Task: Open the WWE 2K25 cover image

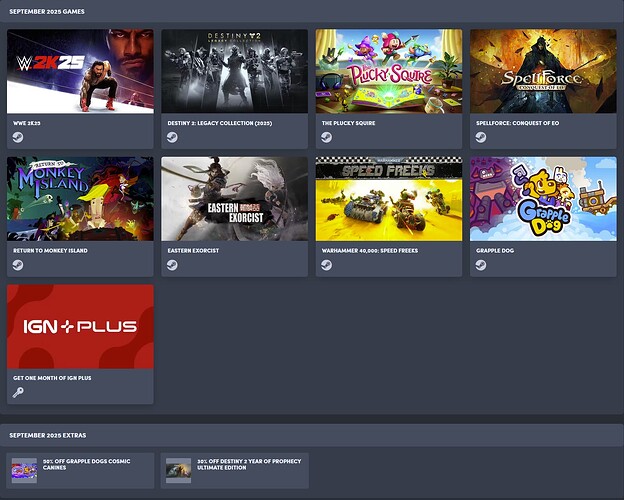Action: tap(80, 71)
